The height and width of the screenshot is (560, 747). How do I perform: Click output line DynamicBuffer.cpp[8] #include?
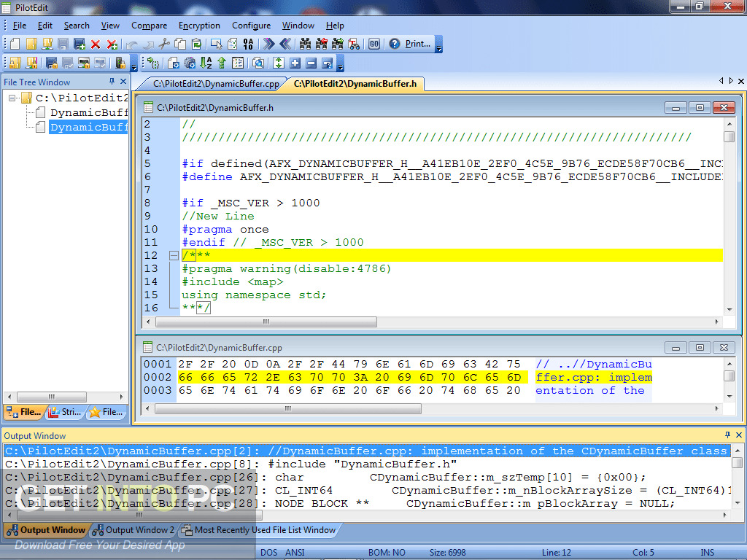point(368,464)
